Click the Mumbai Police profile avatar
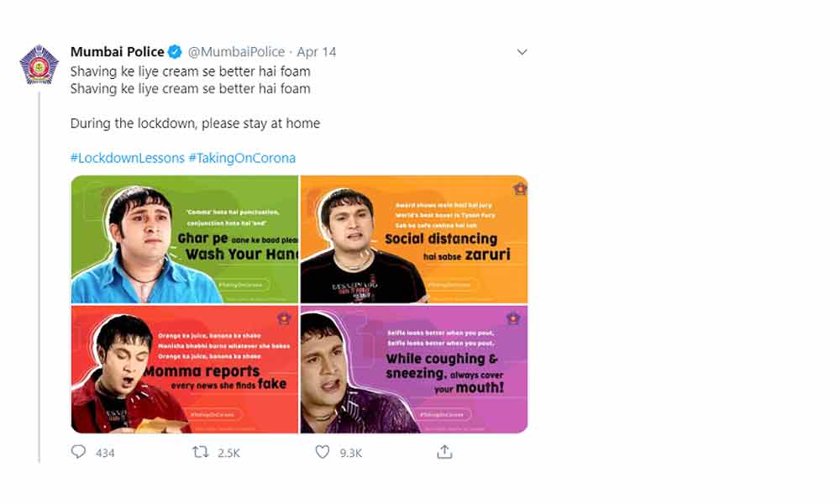 click(x=39, y=65)
